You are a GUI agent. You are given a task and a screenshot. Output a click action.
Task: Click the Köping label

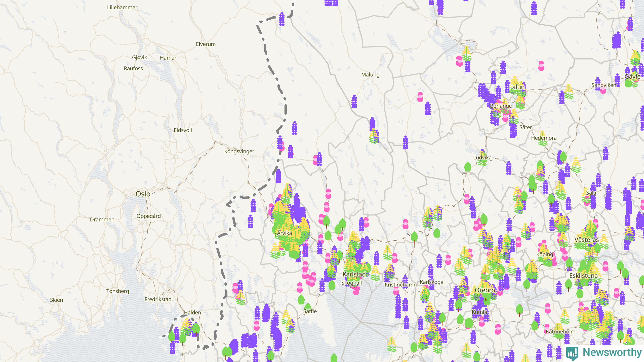click(545, 254)
